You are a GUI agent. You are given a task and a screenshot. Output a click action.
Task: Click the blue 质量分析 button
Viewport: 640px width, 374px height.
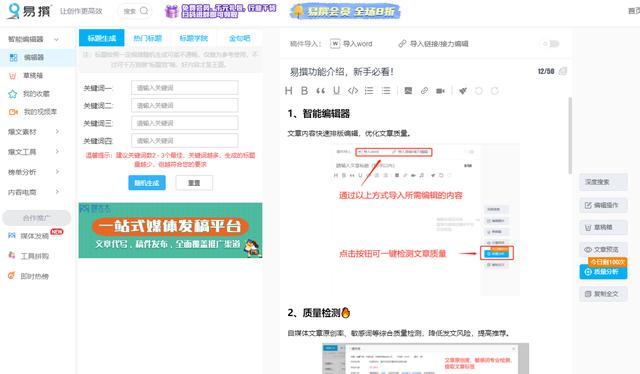point(603,272)
